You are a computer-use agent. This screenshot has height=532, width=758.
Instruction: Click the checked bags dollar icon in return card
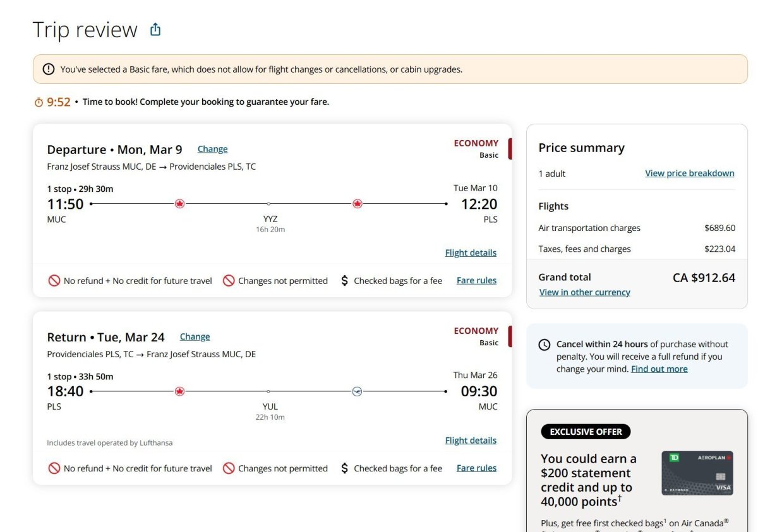pyautogui.click(x=344, y=468)
